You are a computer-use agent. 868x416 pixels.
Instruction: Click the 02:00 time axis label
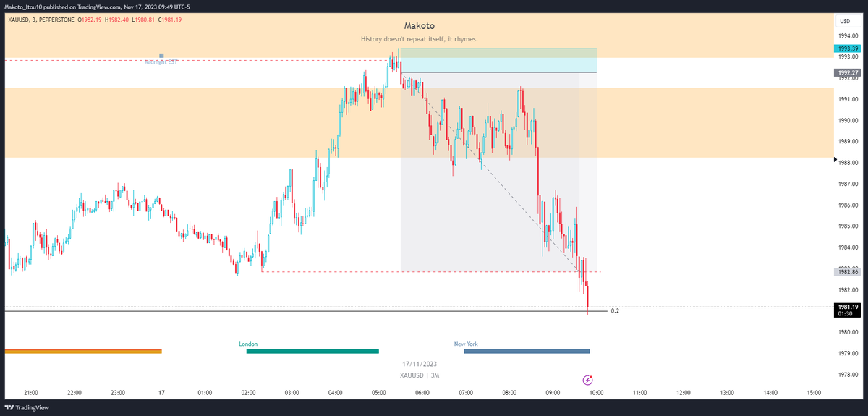(248, 393)
